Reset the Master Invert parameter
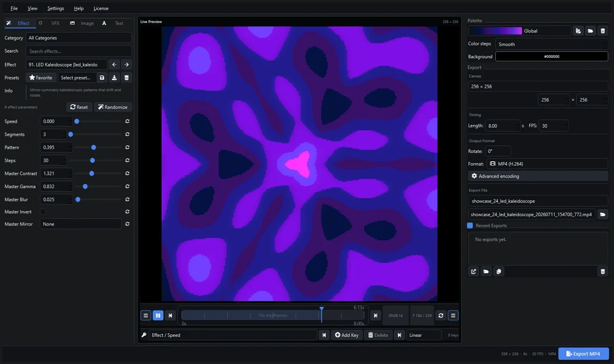Image resolution: width=614 pixels, height=364 pixels. pyautogui.click(x=127, y=212)
